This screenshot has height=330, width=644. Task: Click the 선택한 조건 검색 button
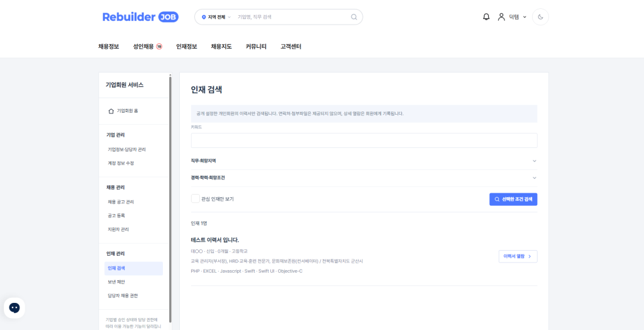(x=513, y=199)
